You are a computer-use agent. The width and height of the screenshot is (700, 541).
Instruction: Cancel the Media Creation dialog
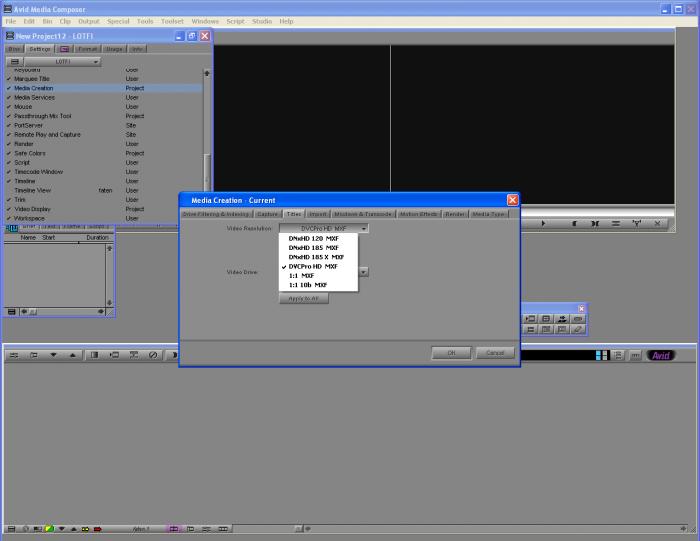click(495, 353)
